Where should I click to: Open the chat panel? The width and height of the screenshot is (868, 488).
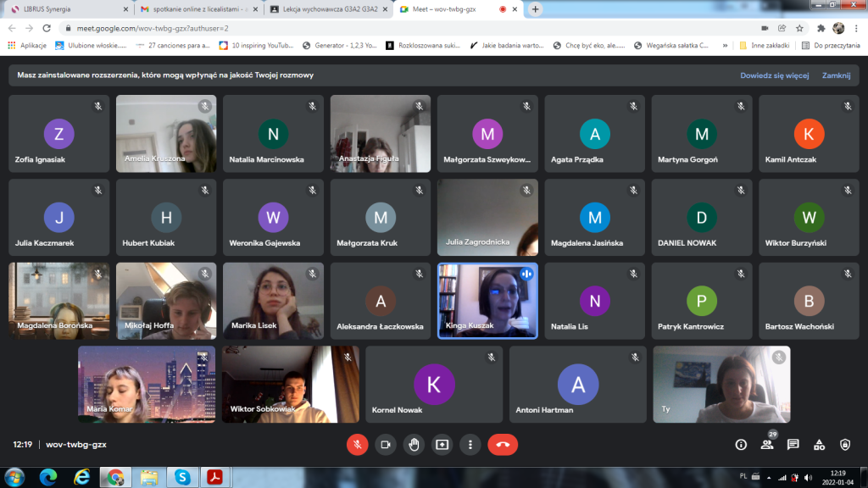point(793,444)
